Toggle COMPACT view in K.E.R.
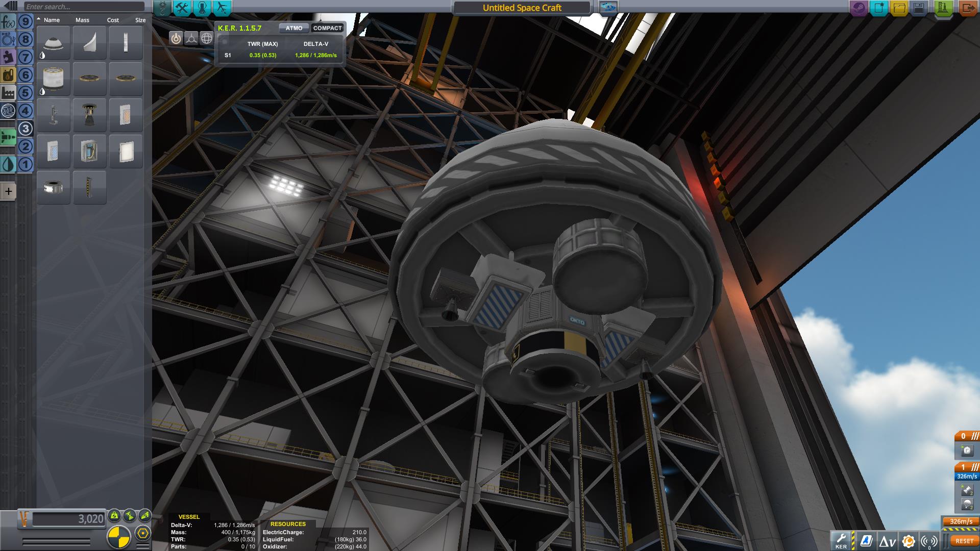980x551 pixels. coord(327,28)
